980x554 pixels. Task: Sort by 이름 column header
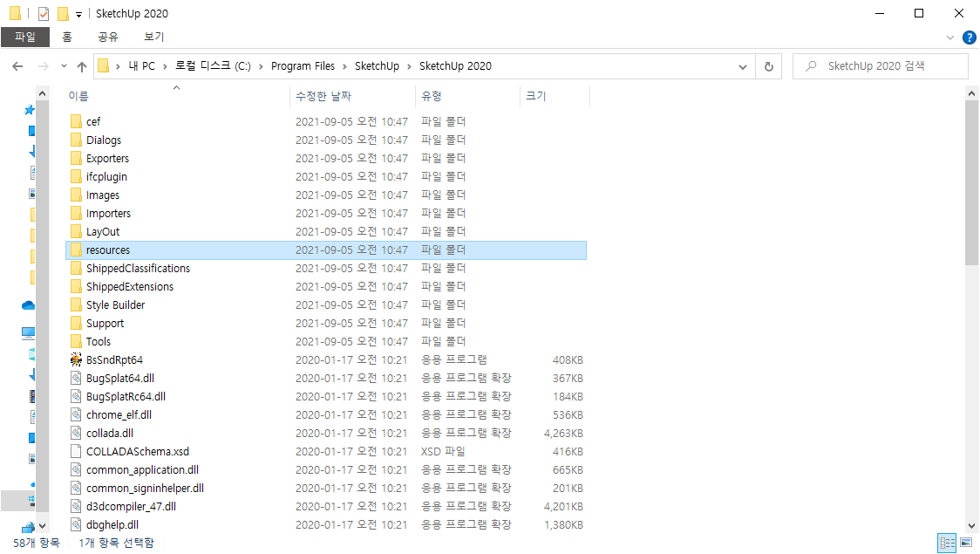pos(78,96)
